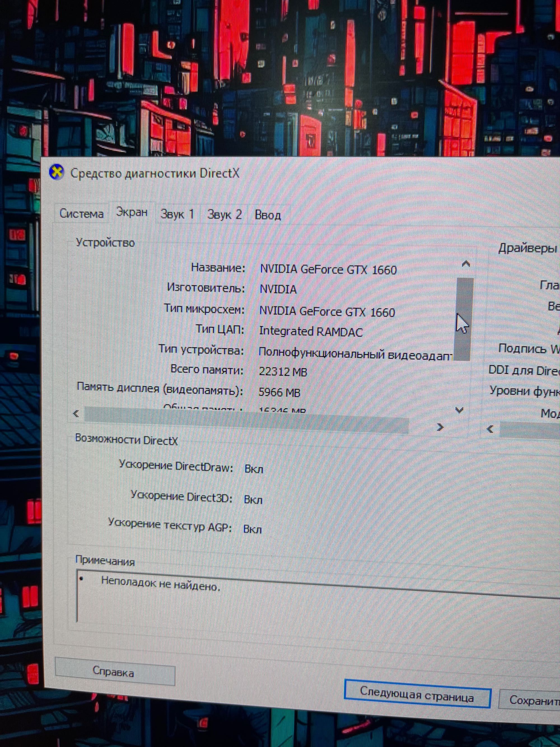Click the Integrated RAMDAC value
This screenshot has height=747, width=560.
(x=311, y=332)
